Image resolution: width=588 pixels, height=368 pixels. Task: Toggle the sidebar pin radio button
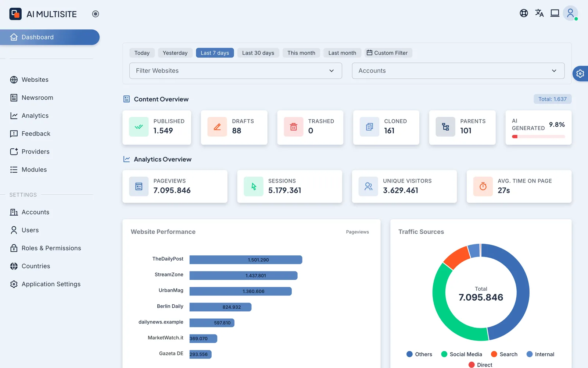[96, 14]
